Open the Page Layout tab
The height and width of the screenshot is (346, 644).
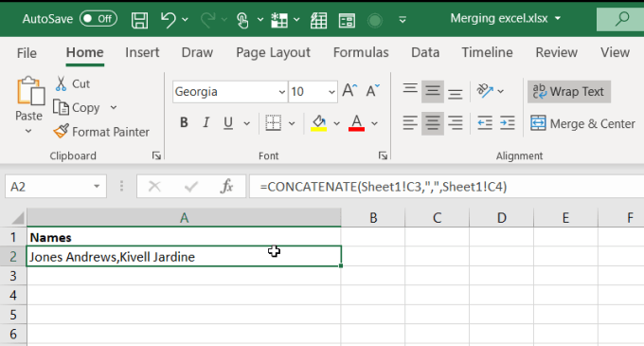(273, 52)
